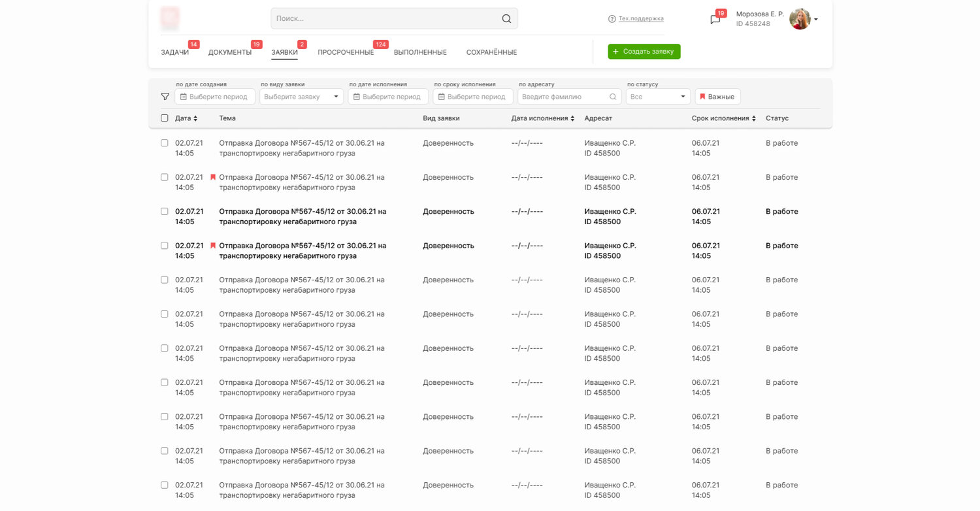The height and width of the screenshot is (511, 980).
Task: Open the bold bookmarked row's subject text
Action: [x=302, y=251]
